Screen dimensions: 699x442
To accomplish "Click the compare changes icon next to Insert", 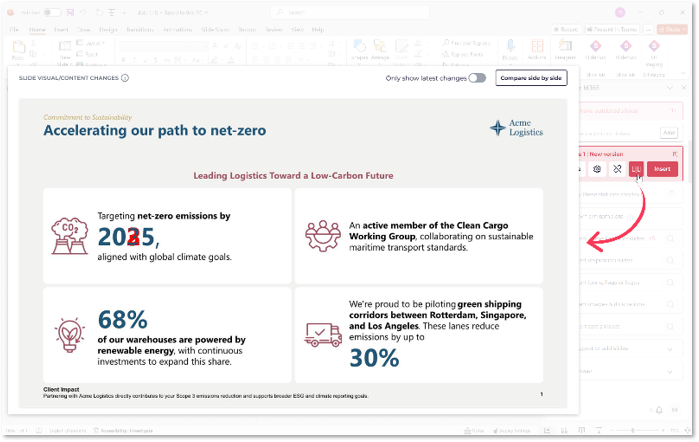I will point(636,169).
